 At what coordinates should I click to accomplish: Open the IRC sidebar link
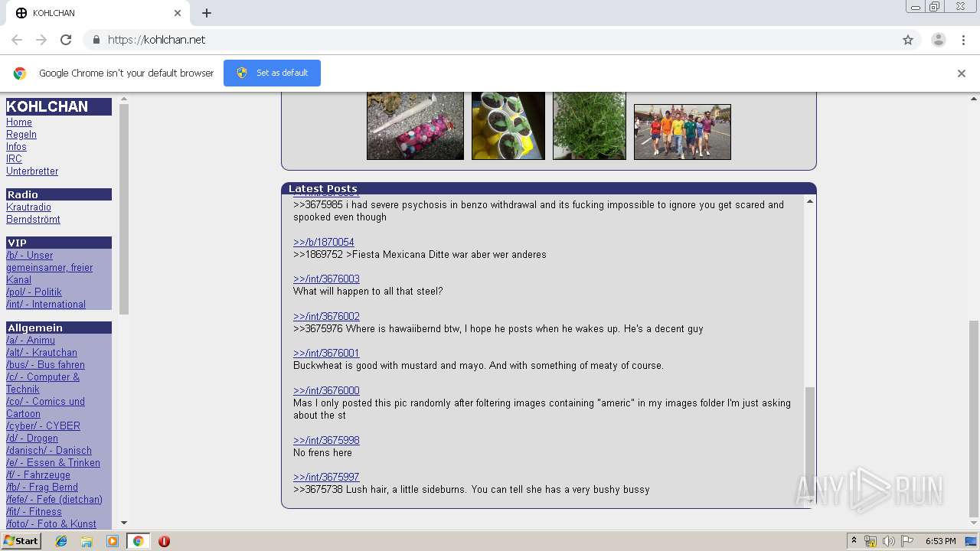click(x=14, y=159)
